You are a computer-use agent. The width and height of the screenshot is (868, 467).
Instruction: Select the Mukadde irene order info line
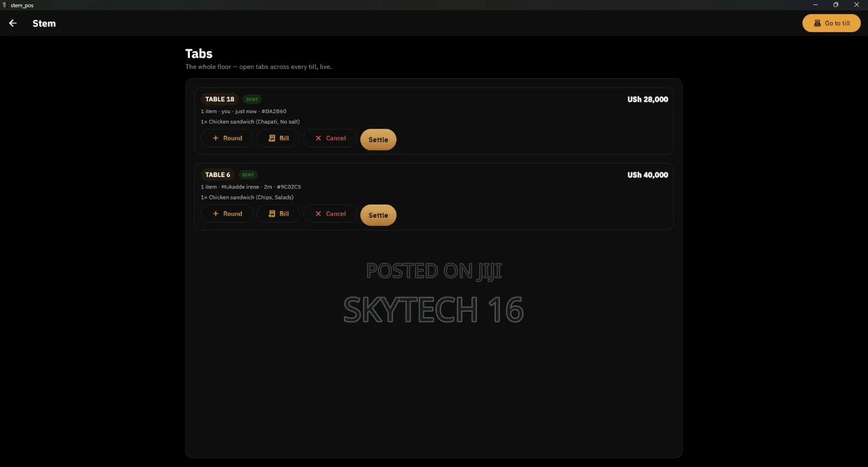pyautogui.click(x=251, y=187)
